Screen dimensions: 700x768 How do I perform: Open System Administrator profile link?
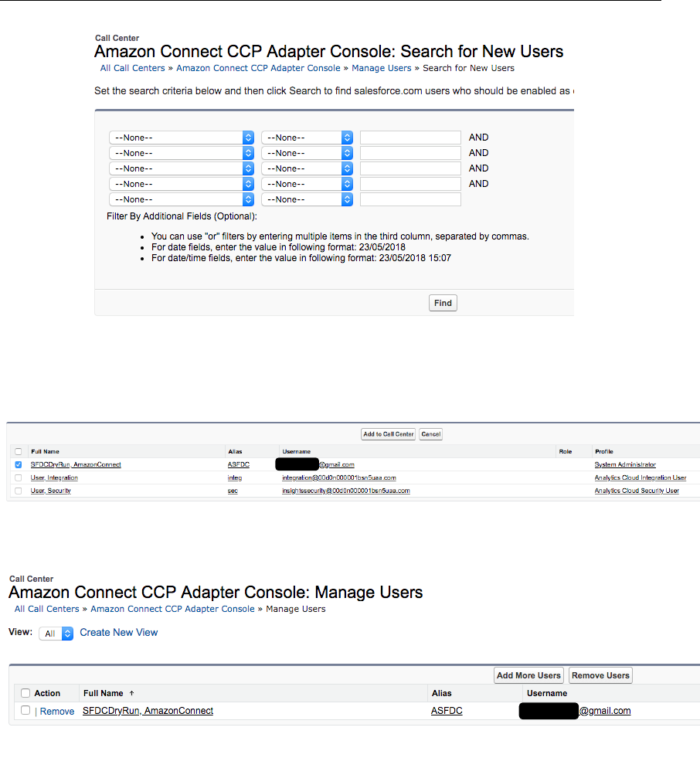coord(625,465)
